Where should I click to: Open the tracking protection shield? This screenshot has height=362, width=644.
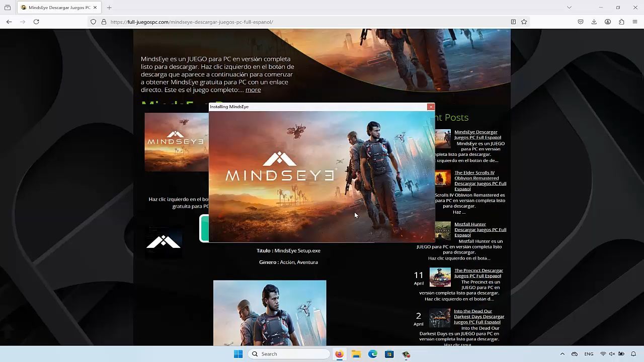click(93, 22)
